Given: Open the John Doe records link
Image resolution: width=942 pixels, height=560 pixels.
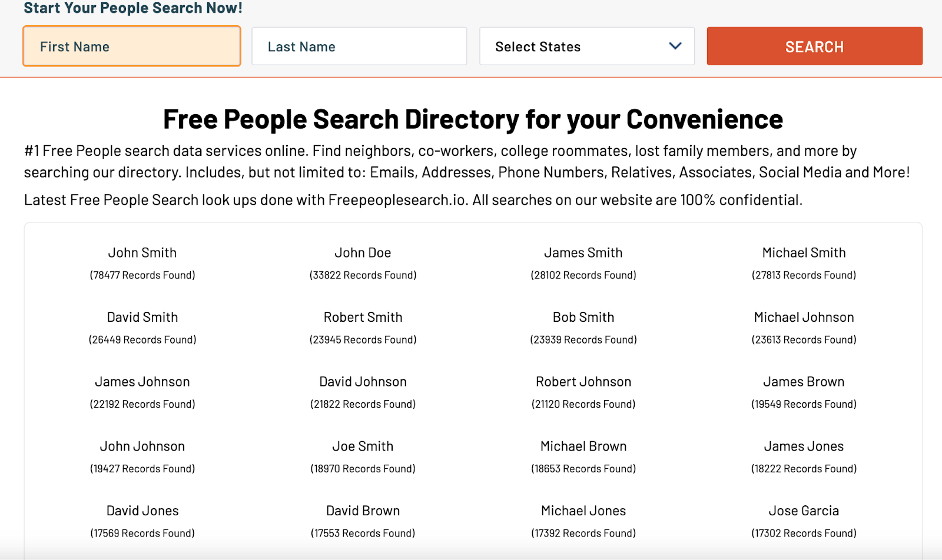Looking at the screenshot, I should pyautogui.click(x=363, y=253).
